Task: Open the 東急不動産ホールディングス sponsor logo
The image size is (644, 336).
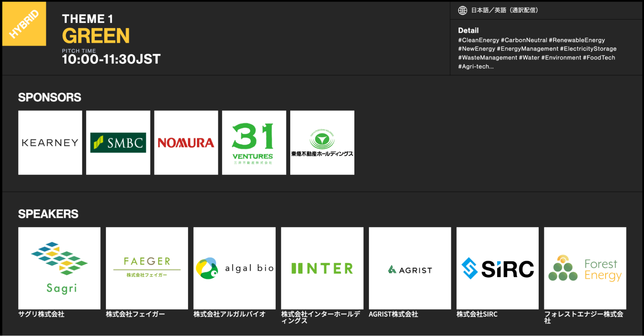Action: pos(322,143)
